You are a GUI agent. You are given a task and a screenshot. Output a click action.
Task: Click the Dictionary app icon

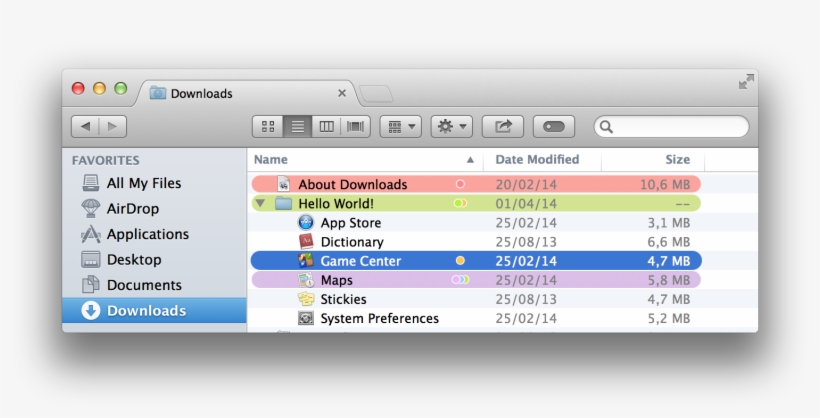(306, 241)
